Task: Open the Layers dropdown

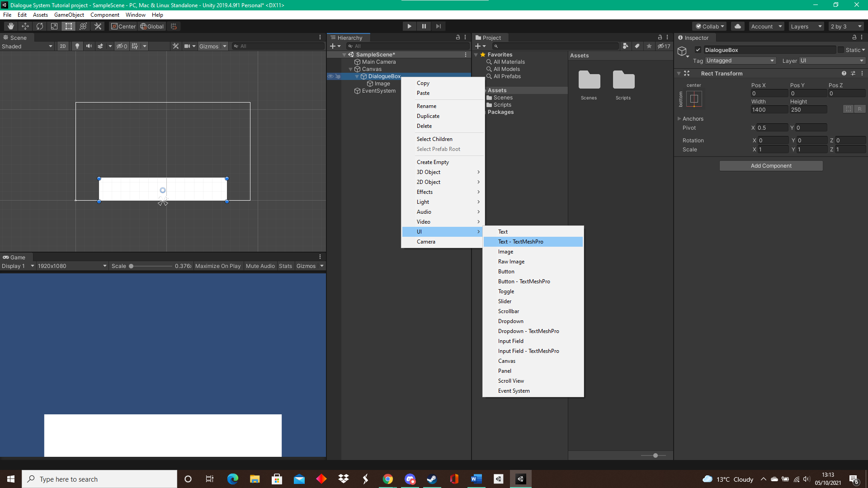Action: [x=806, y=26]
